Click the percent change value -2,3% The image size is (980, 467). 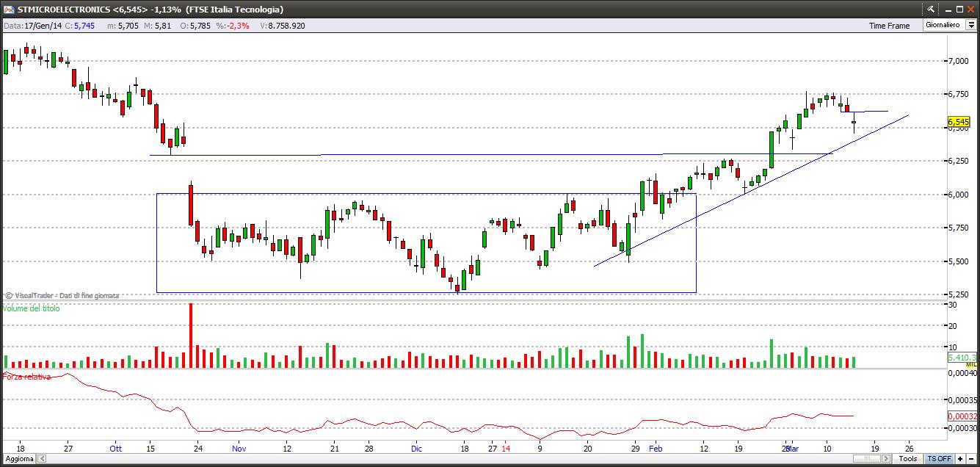pyautogui.click(x=239, y=25)
